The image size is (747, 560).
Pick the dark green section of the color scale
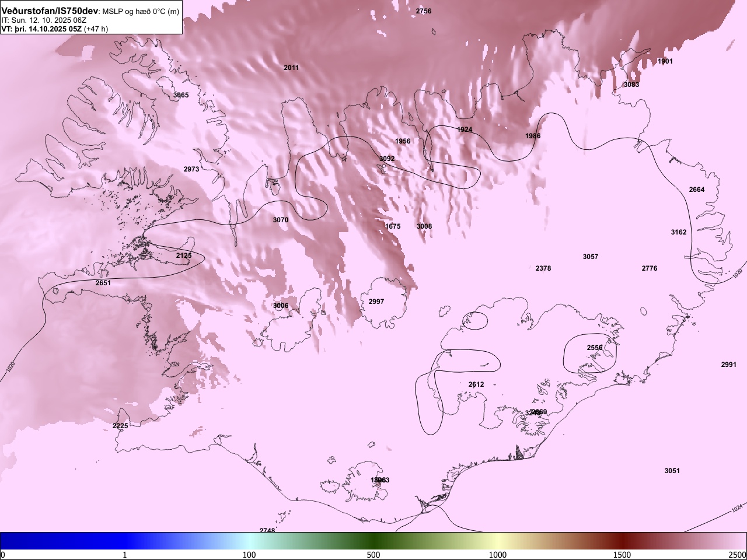tap(373, 541)
